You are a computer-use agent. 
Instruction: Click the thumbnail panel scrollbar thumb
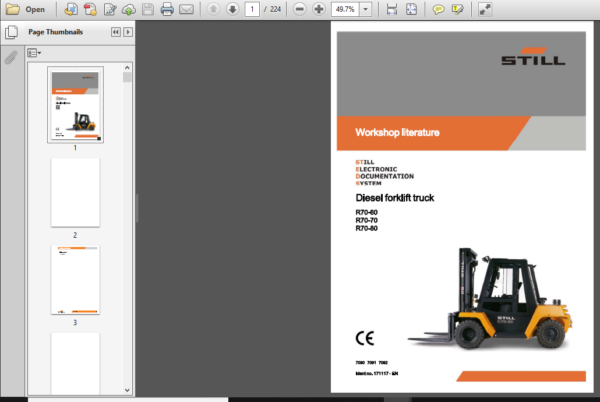pos(127,77)
